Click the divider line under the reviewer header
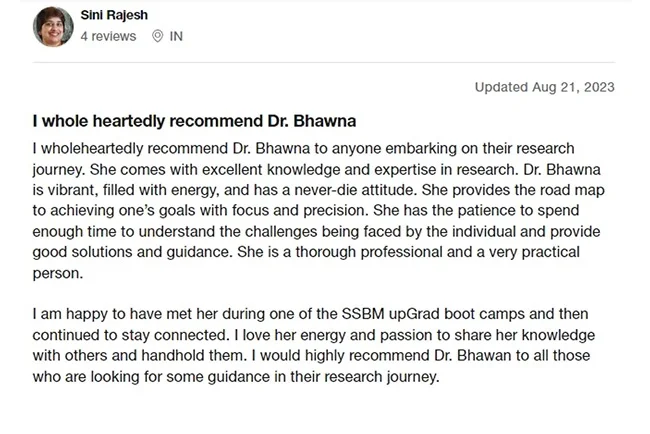Viewport: 650px width, 434px height. click(x=324, y=63)
